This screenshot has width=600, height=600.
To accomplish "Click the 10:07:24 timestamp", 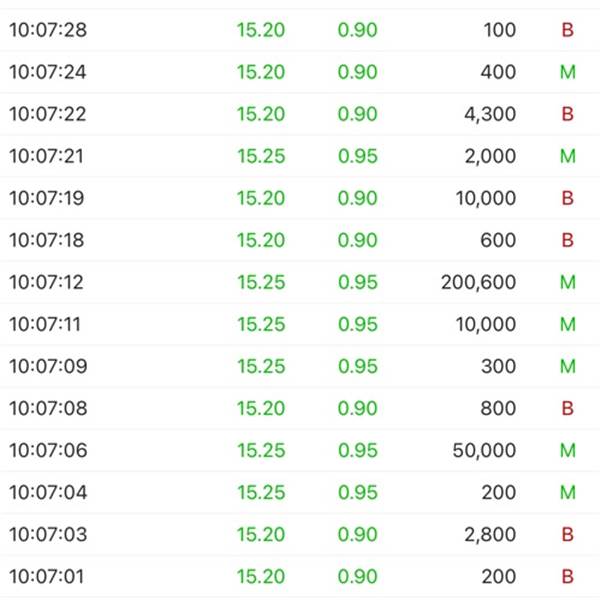I will (x=48, y=72).
